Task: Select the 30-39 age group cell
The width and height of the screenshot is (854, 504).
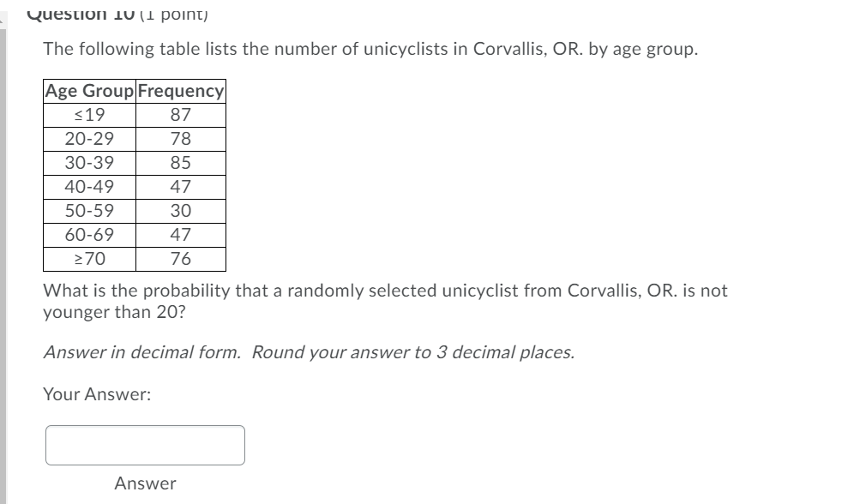Action: click(x=89, y=163)
